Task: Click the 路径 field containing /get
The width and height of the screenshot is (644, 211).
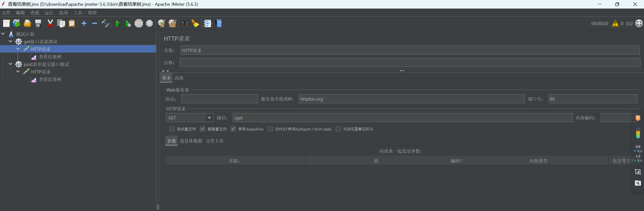Action: [403, 118]
